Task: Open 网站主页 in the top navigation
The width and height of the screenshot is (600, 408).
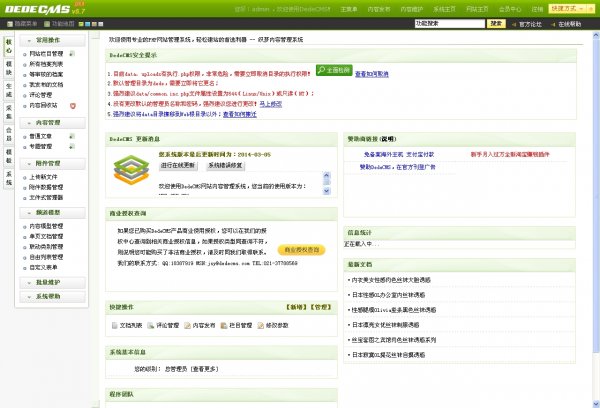Action: pos(477,9)
